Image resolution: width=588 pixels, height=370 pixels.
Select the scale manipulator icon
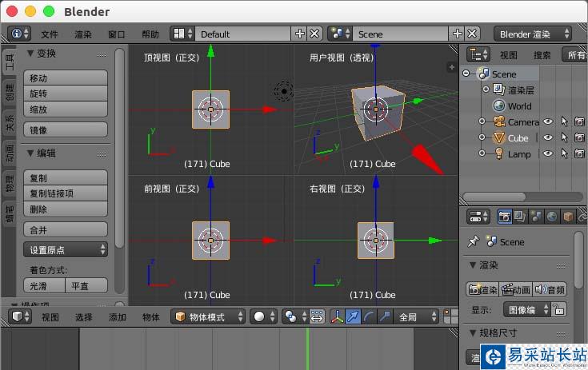384,316
